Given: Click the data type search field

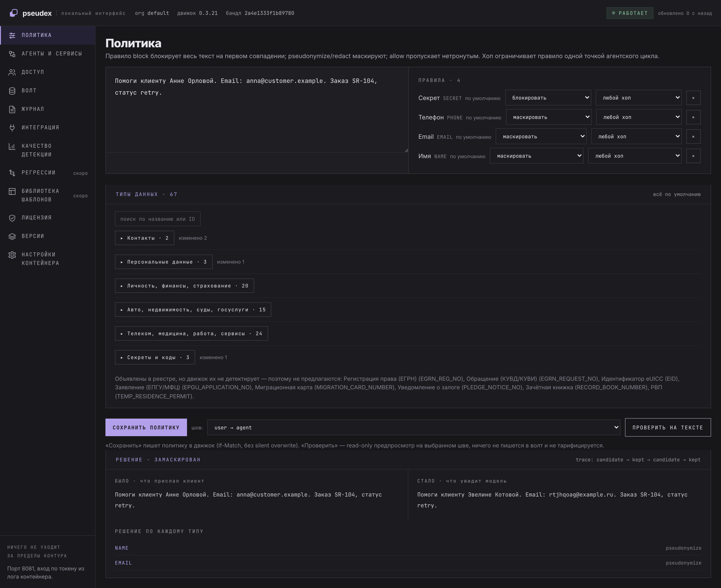Looking at the screenshot, I should (x=157, y=219).
